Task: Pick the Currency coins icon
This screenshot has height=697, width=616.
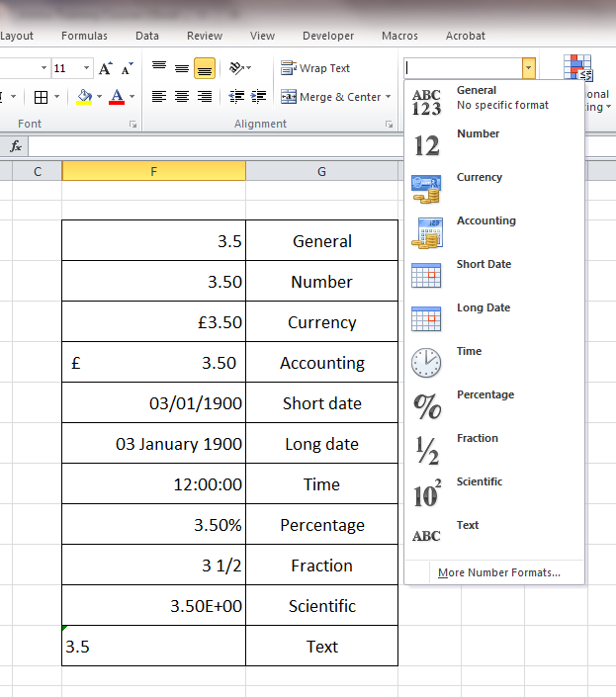Action: pyautogui.click(x=427, y=190)
